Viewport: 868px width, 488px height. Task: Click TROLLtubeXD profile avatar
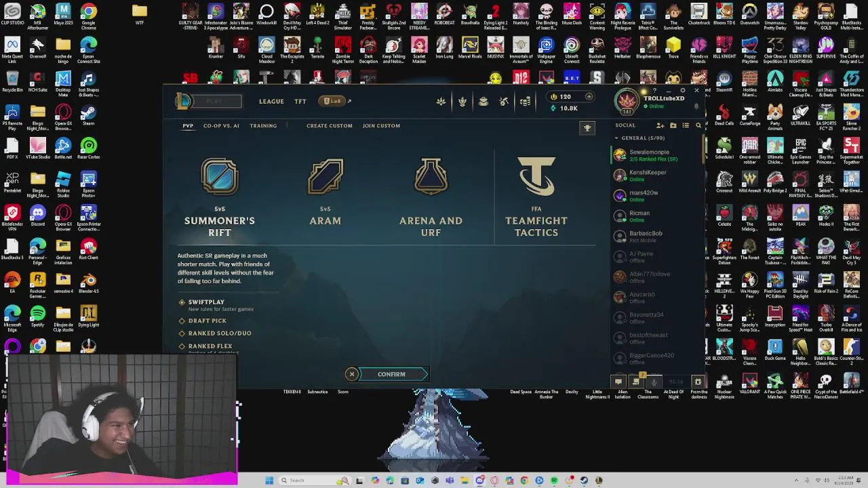[x=627, y=102]
